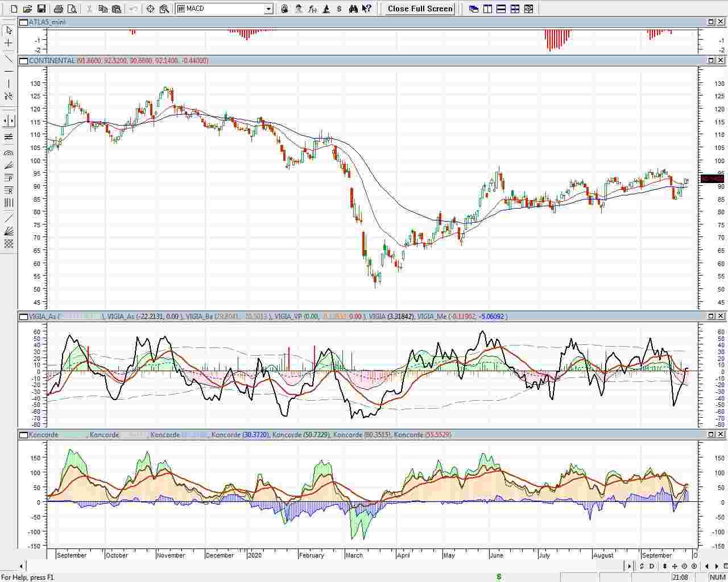Open the MACD indicator dropdown

pyautogui.click(x=268, y=9)
